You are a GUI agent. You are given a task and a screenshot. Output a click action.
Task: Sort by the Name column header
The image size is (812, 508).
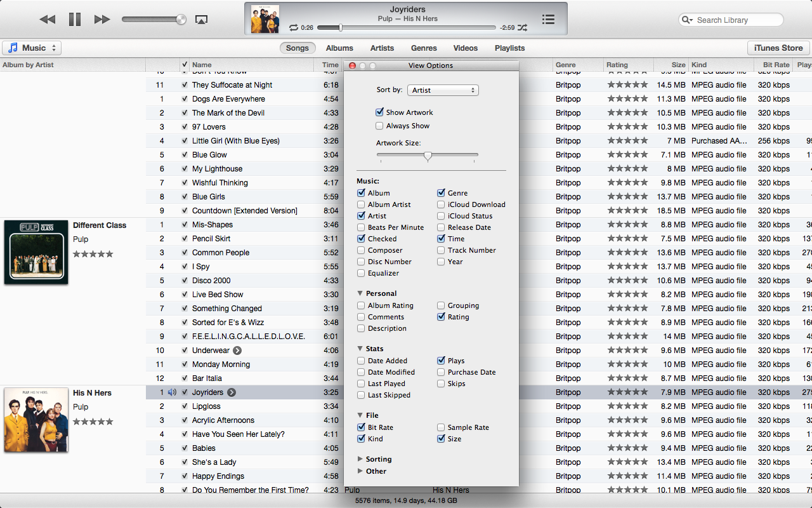(252, 65)
